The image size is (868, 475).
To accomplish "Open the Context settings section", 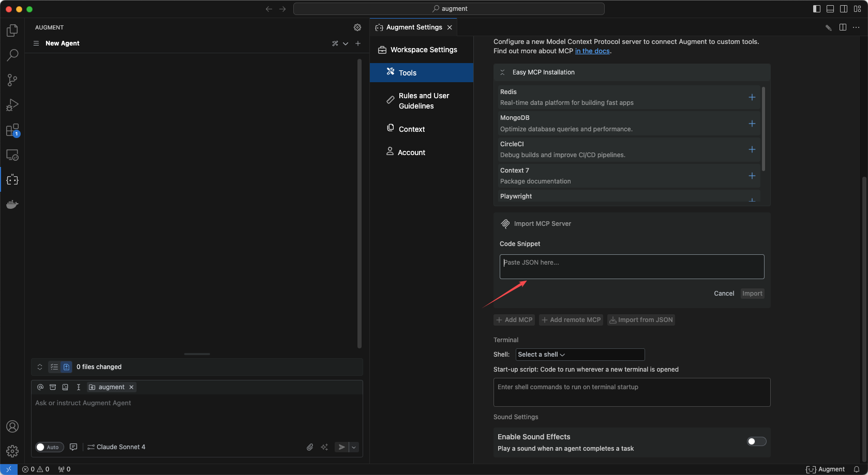I will 411,129.
